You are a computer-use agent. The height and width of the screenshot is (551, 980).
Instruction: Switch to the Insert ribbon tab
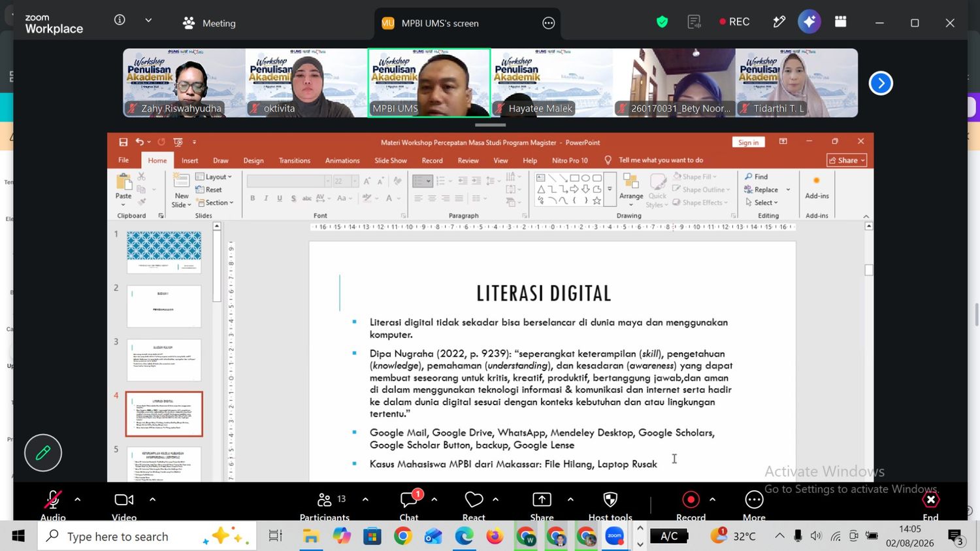tap(189, 160)
